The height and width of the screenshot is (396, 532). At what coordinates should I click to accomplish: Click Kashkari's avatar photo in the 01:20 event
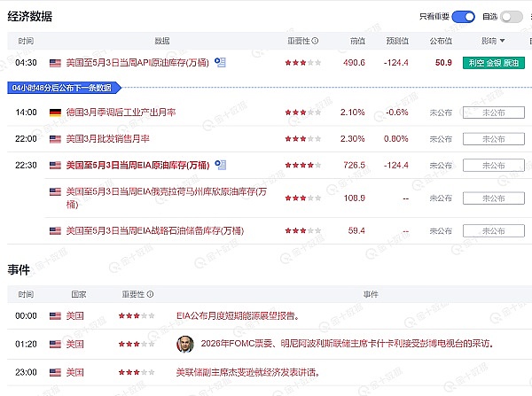coord(184,343)
